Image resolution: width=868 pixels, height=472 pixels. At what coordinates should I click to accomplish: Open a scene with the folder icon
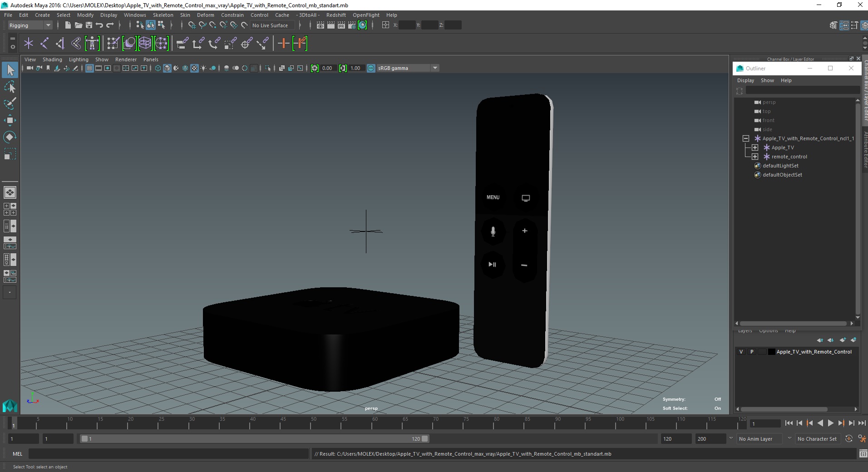(78, 25)
